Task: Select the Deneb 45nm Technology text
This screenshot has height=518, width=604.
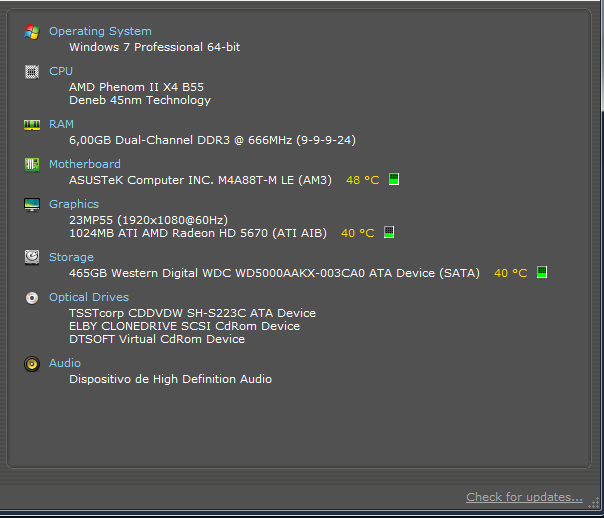Action: [x=140, y=100]
